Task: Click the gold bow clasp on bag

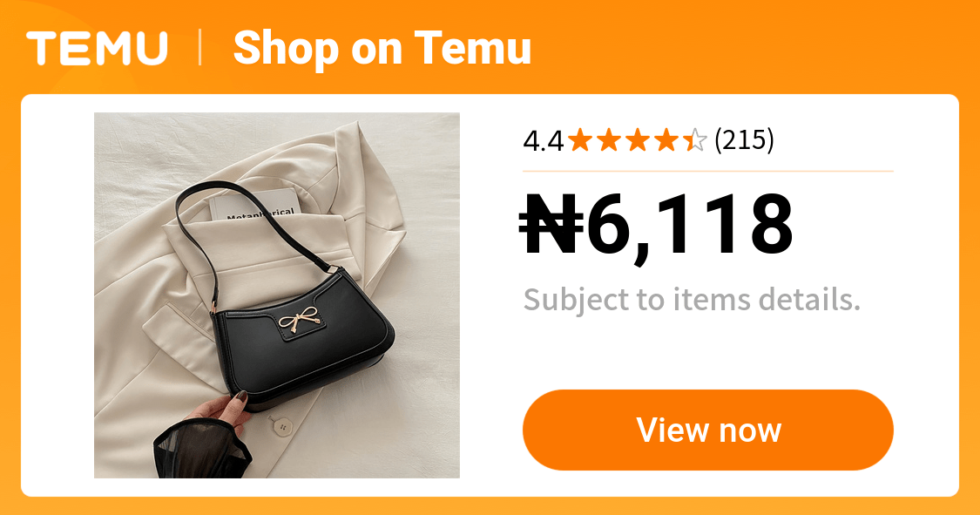Action: click(x=301, y=322)
